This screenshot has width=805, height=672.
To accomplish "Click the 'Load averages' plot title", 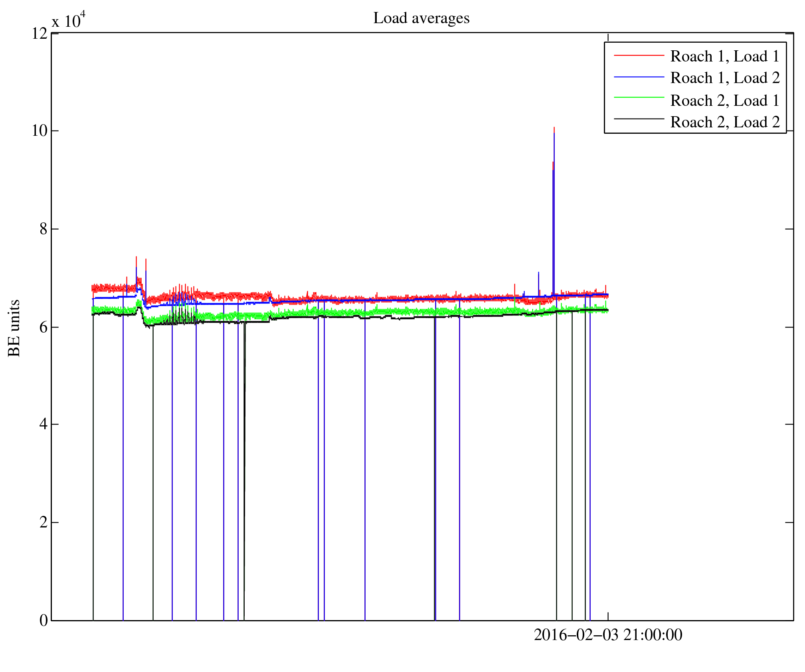I will pos(421,18).
